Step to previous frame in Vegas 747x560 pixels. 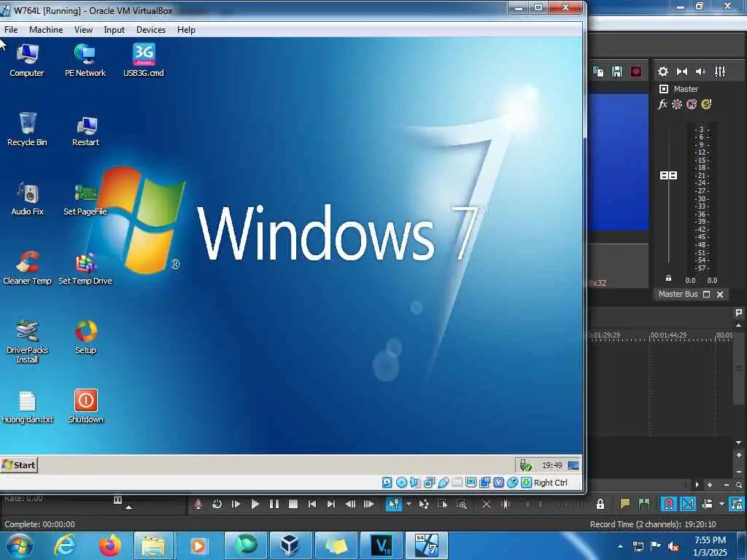pyautogui.click(x=350, y=504)
